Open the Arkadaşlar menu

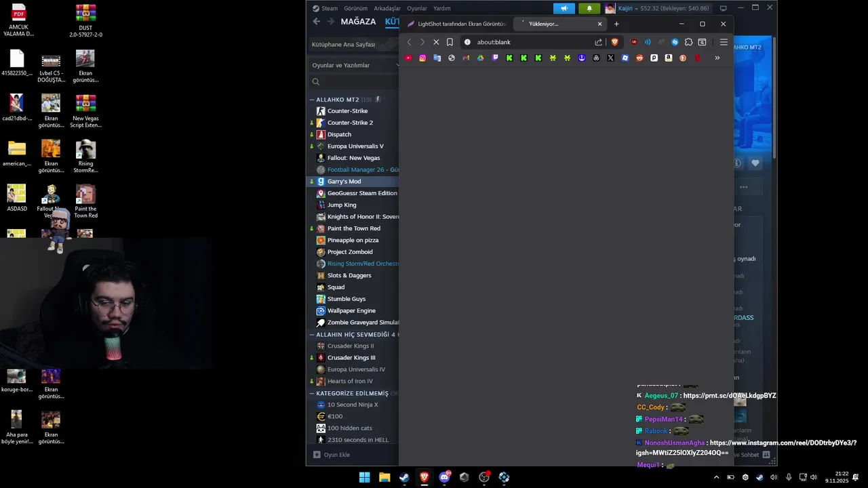[x=387, y=8]
